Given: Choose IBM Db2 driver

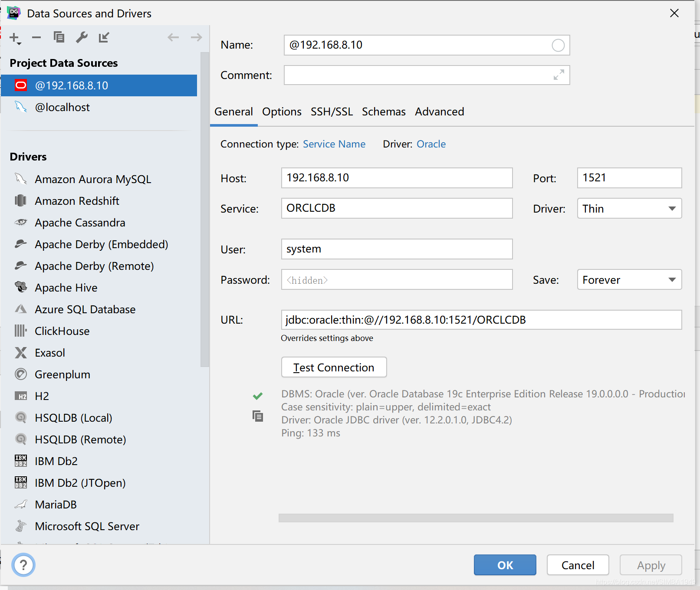Looking at the screenshot, I should click(99, 461).
